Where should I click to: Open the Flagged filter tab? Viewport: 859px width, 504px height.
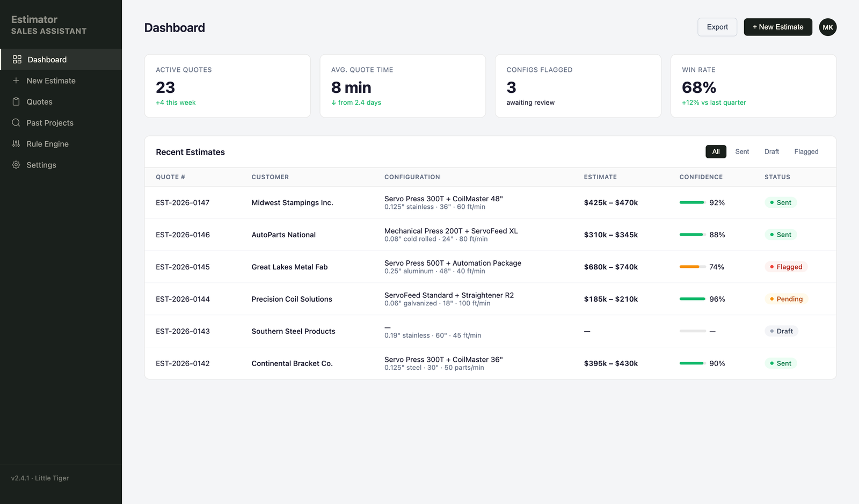click(x=806, y=151)
